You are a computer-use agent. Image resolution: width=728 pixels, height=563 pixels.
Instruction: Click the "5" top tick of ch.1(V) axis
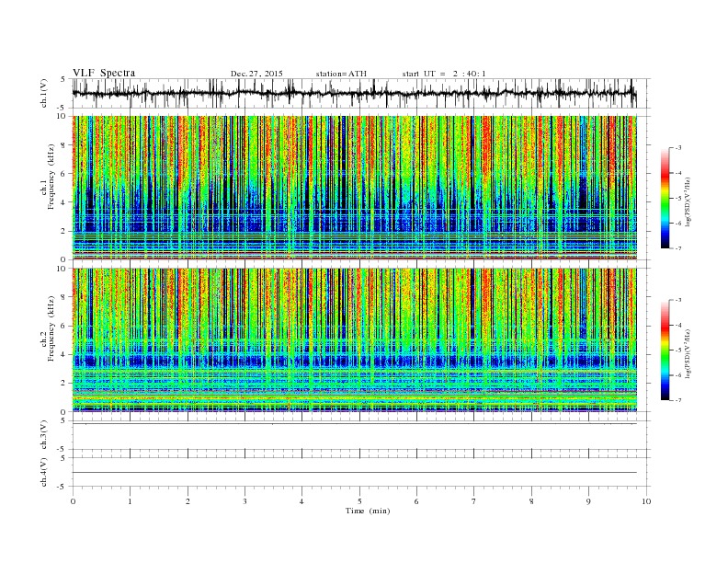tap(63, 79)
